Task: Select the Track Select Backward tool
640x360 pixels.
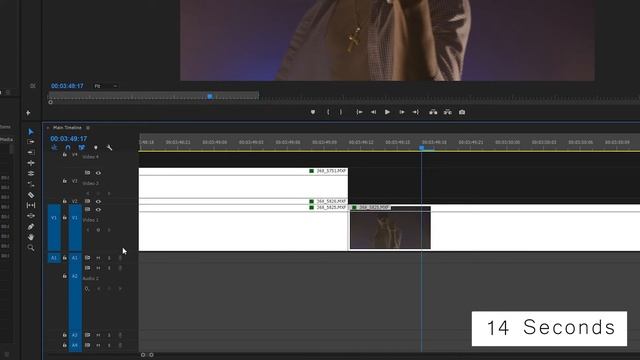Action: coord(31,152)
